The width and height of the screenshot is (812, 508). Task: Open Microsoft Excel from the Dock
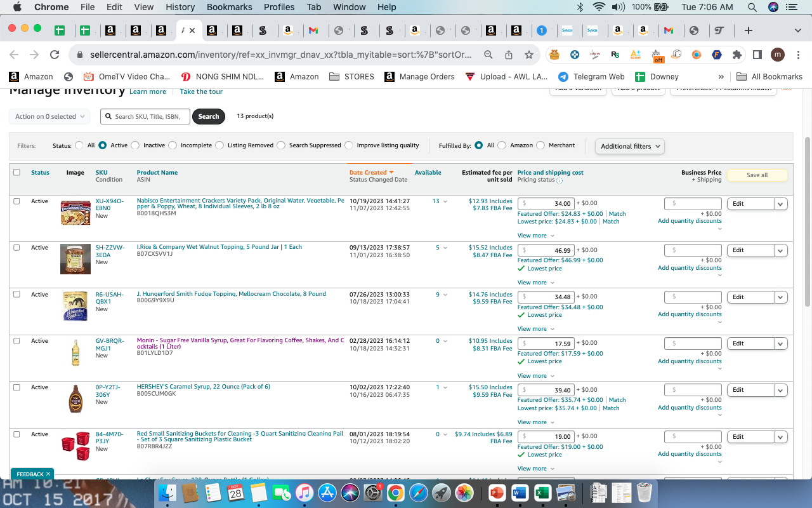[x=542, y=492]
